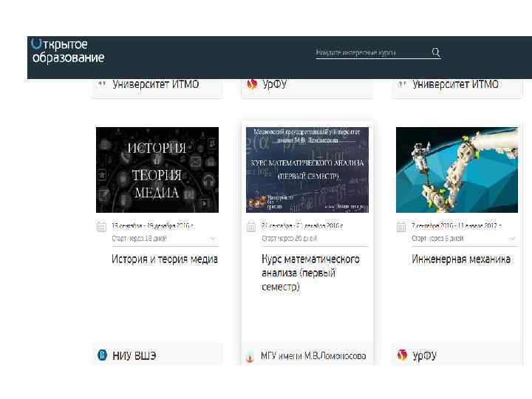Click the bottom УрФУ logo icon
Screen dimensions: 532x399
[x=402, y=355]
